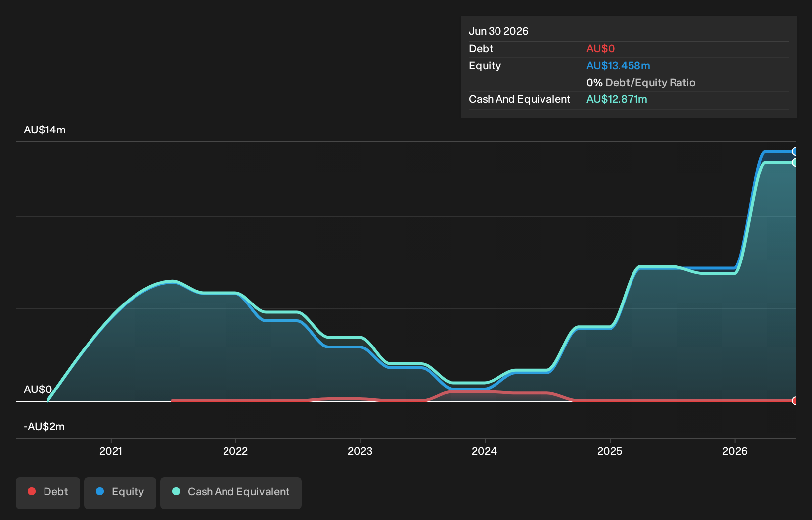Click the AU$14m y-axis label
Screen dimensions: 812x520
coord(45,130)
